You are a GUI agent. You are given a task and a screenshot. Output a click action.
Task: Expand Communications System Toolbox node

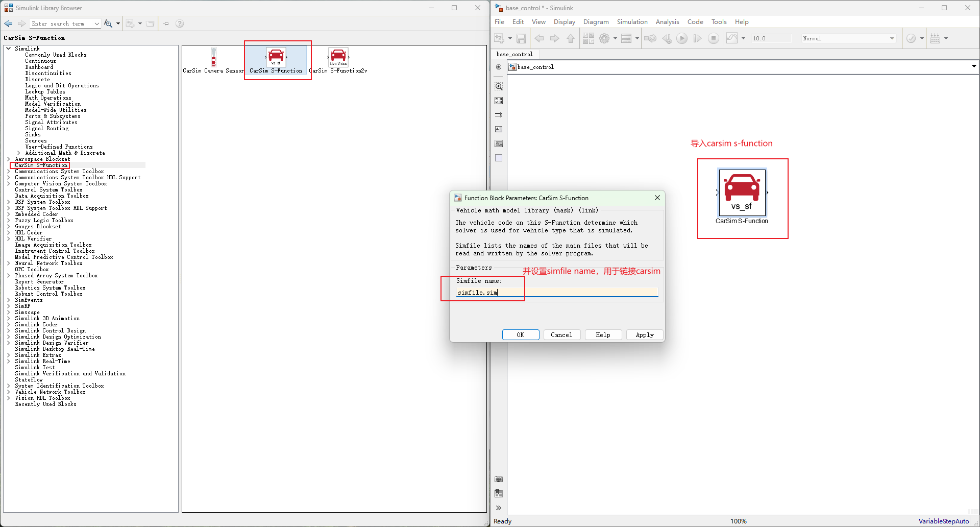coord(8,171)
